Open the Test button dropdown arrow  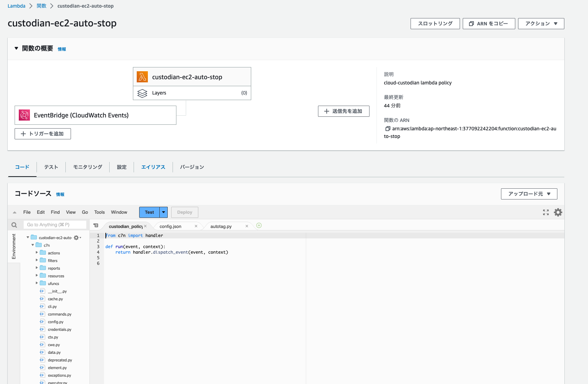click(164, 212)
